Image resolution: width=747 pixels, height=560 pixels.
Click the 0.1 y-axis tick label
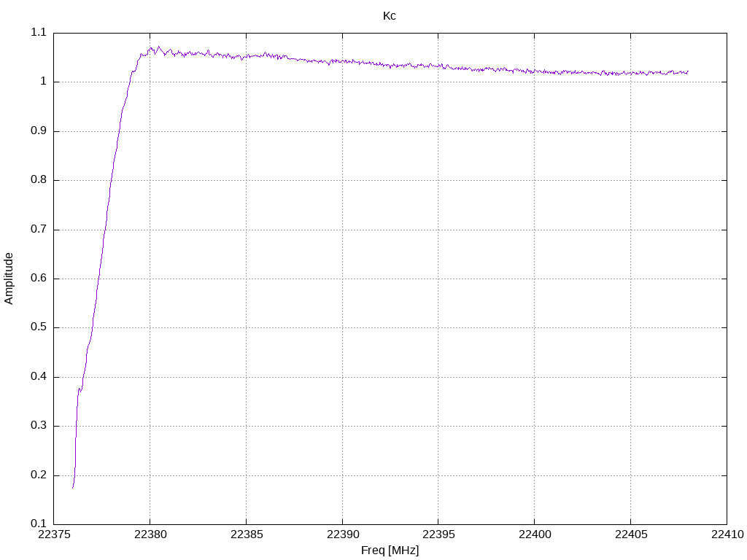39,524
